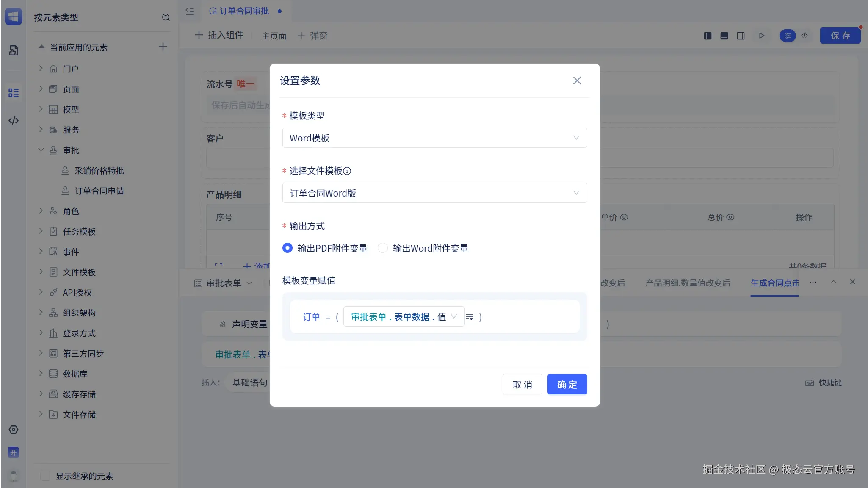Image resolution: width=868 pixels, height=488 pixels.
Task: Open the 订单合同Word版 template dropdown
Action: coord(434,193)
